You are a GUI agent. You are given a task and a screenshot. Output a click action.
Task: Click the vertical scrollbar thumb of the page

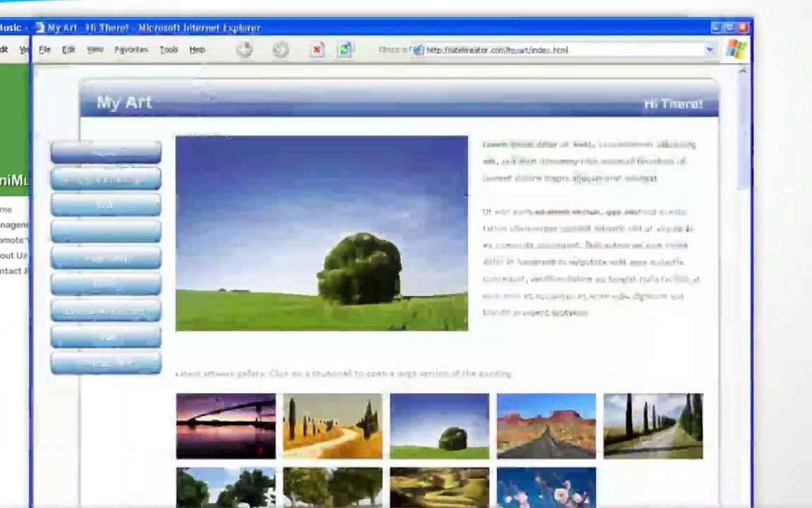point(743,134)
